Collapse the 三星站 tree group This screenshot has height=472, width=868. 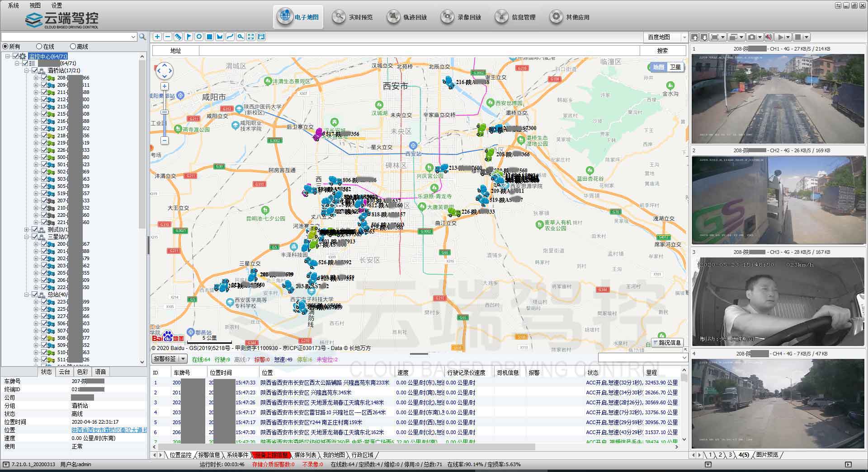(26, 237)
